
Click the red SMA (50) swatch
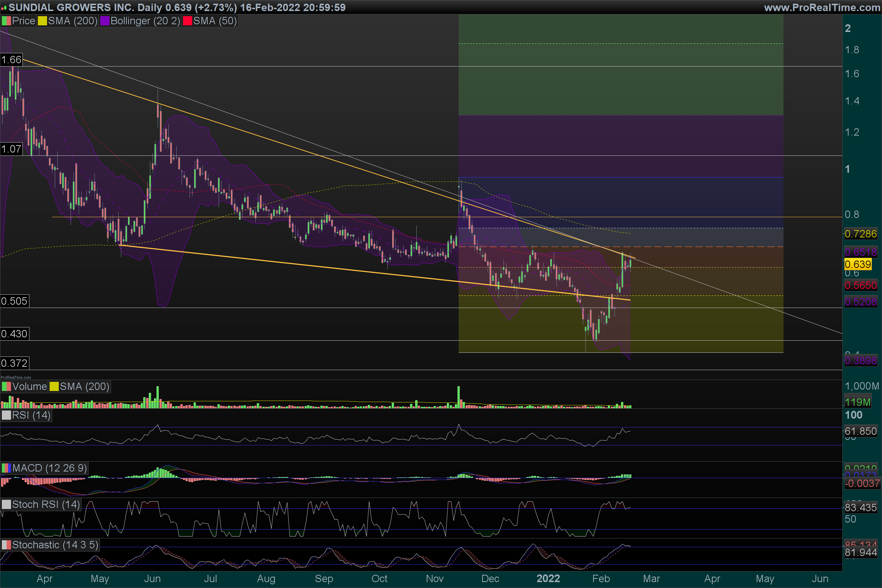click(x=187, y=21)
